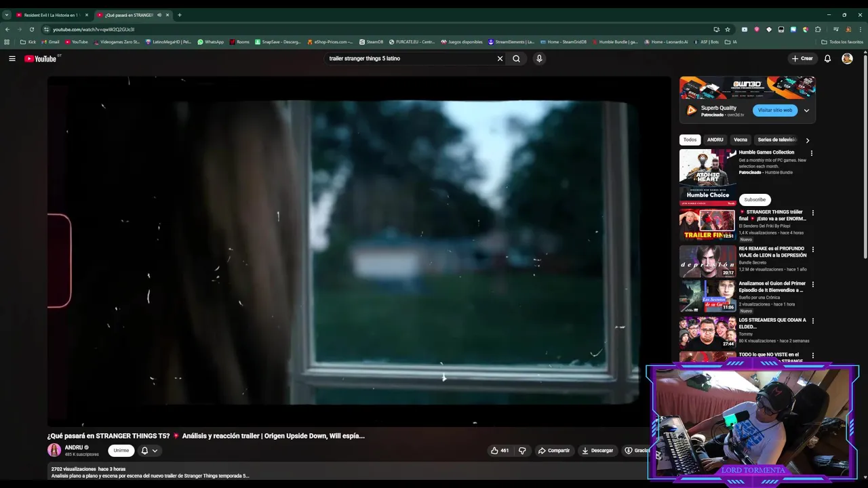This screenshot has width=868, height=488.
Task: Open the browser extensions puzzle icon
Action: pos(818,29)
